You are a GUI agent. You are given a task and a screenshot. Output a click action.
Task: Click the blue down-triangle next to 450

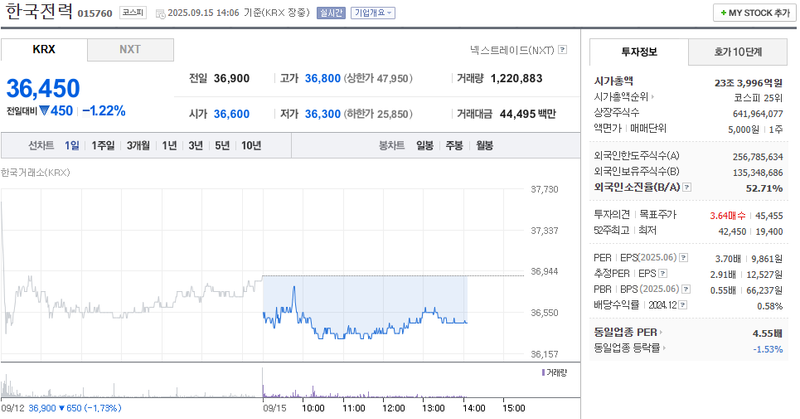pyautogui.click(x=44, y=110)
